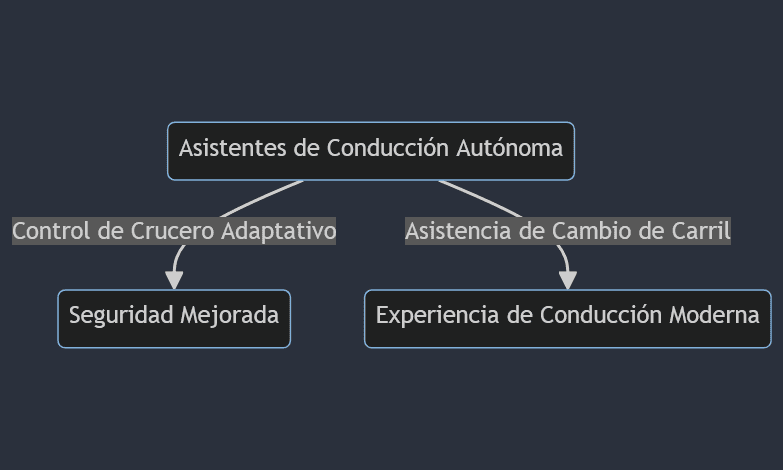Screen dimensions: 783x470
Task: Click the connector line above Asistencia de Cambio label
Action: tap(480, 198)
